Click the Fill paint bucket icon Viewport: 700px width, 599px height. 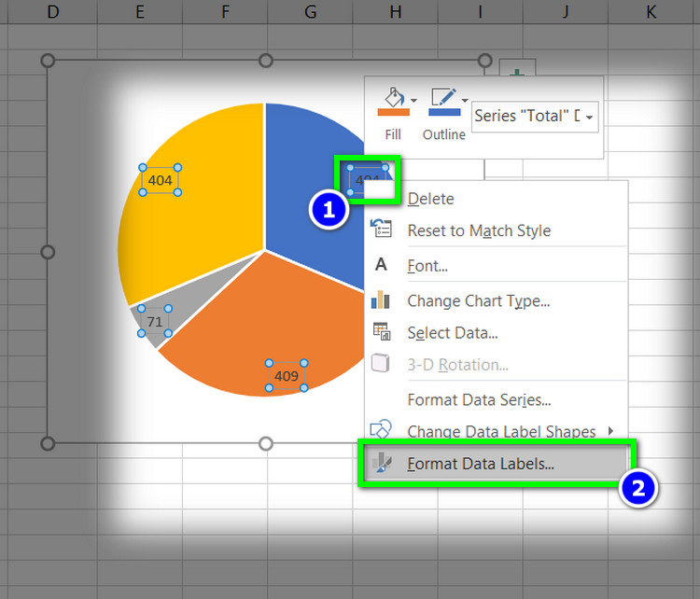point(394,97)
